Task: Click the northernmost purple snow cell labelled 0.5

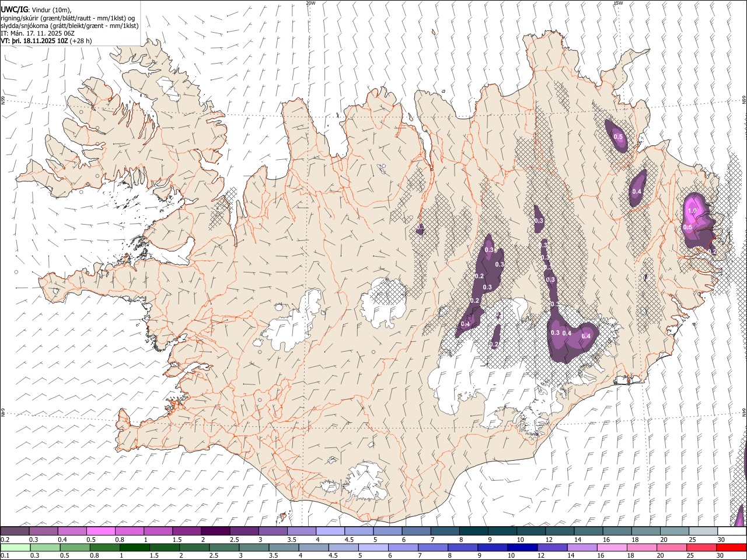Action: (x=618, y=136)
